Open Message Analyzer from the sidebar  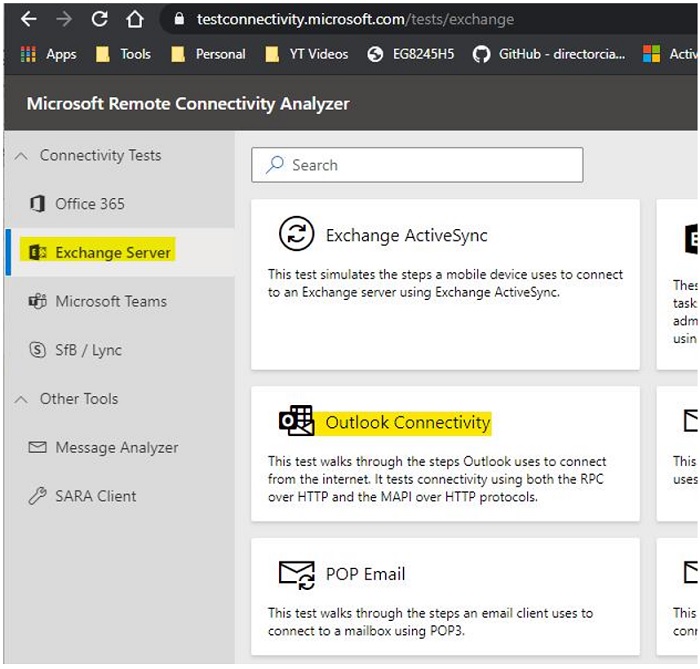(120, 447)
